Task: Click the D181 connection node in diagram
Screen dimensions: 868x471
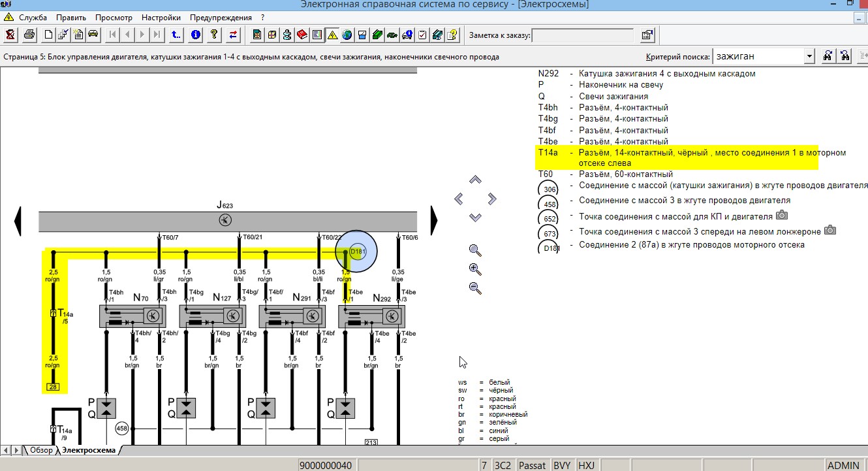Action: [x=356, y=252]
